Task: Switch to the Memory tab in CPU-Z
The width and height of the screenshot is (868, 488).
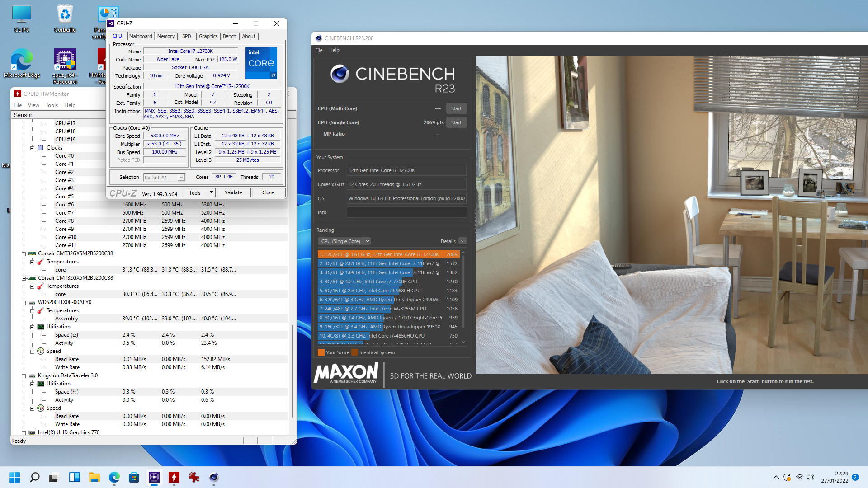Action: click(x=166, y=36)
